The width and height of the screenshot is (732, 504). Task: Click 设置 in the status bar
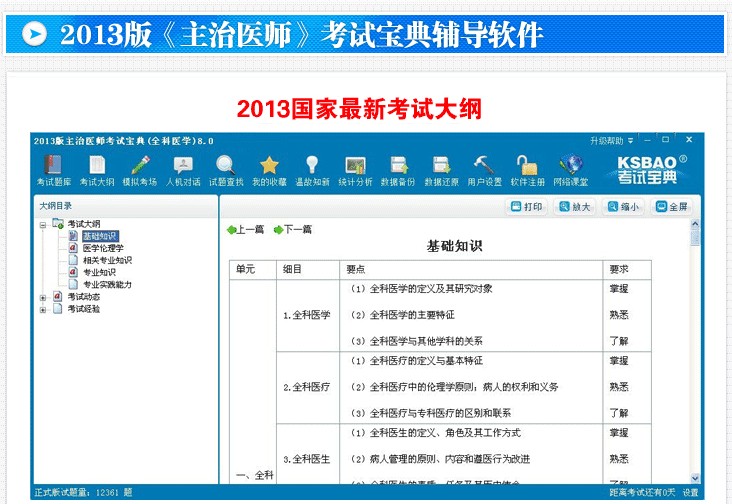pyautogui.click(x=690, y=492)
